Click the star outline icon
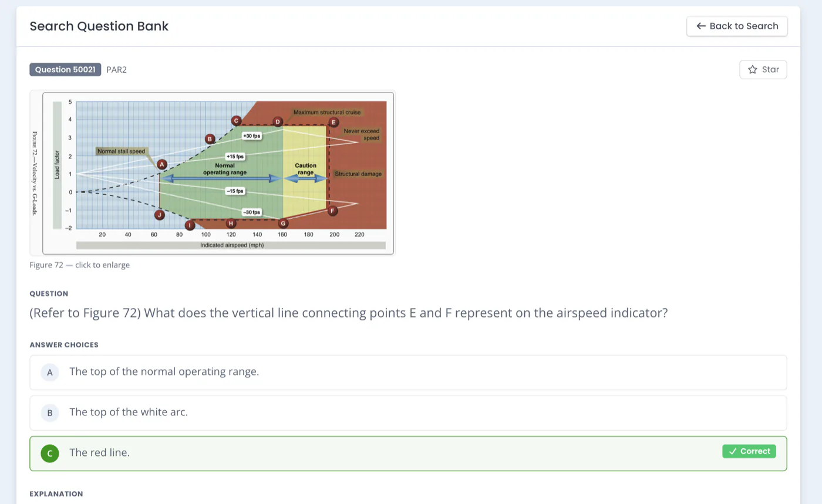Screen dimensions: 822x504 coord(752,69)
